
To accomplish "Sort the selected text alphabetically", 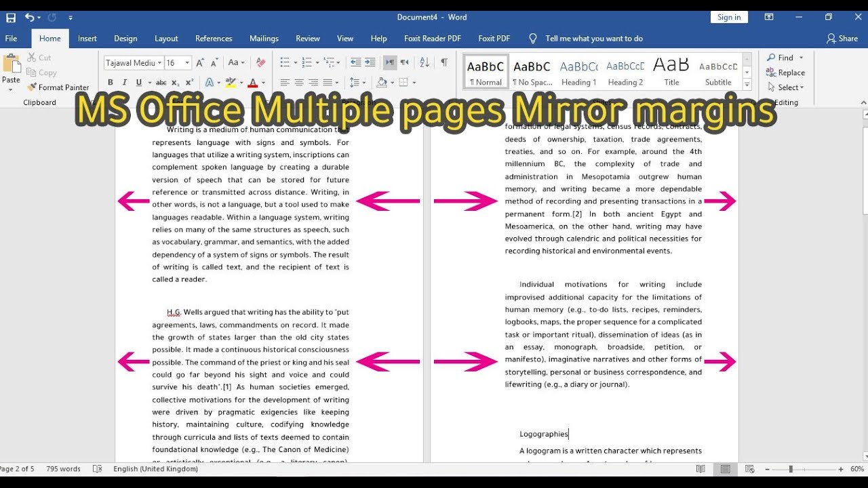I will [425, 62].
